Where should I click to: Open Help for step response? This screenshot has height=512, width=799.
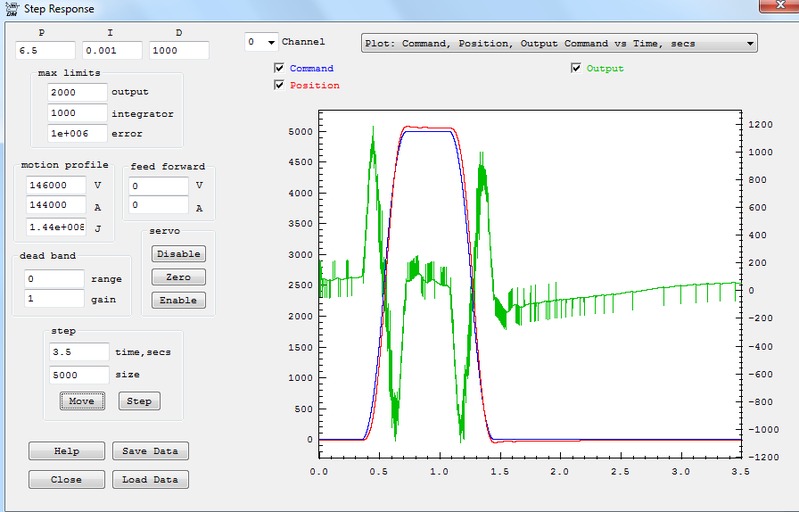point(66,451)
